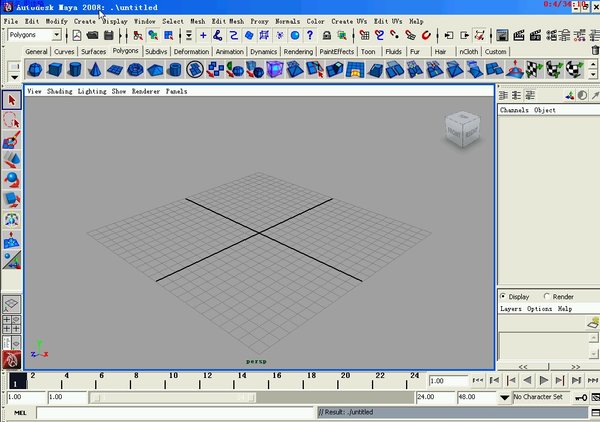Click the time range slider bar
The width and height of the screenshot is (600, 422).
coord(250,397)
